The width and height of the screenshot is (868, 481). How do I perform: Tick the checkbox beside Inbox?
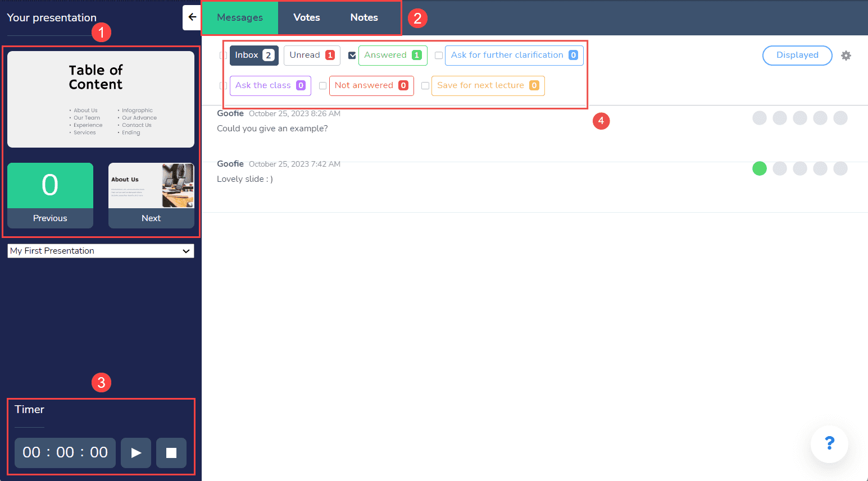click(223, 56)
